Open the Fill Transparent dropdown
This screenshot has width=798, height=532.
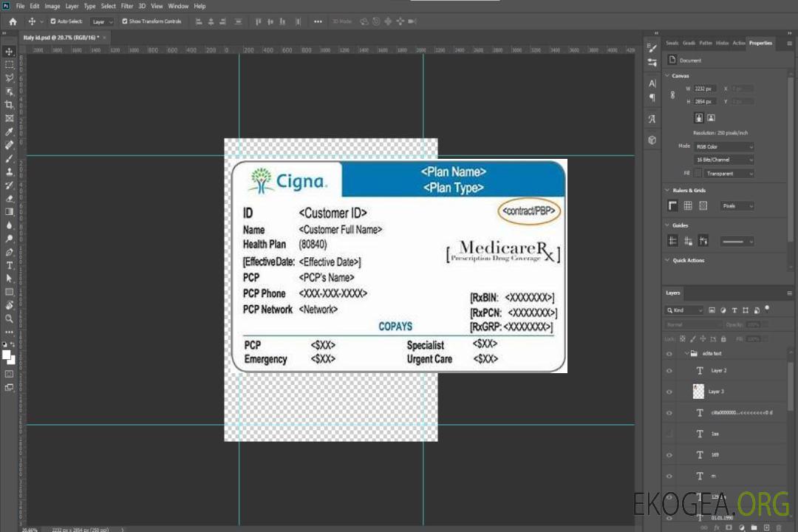pyautogui.click(x=729, y=174)
